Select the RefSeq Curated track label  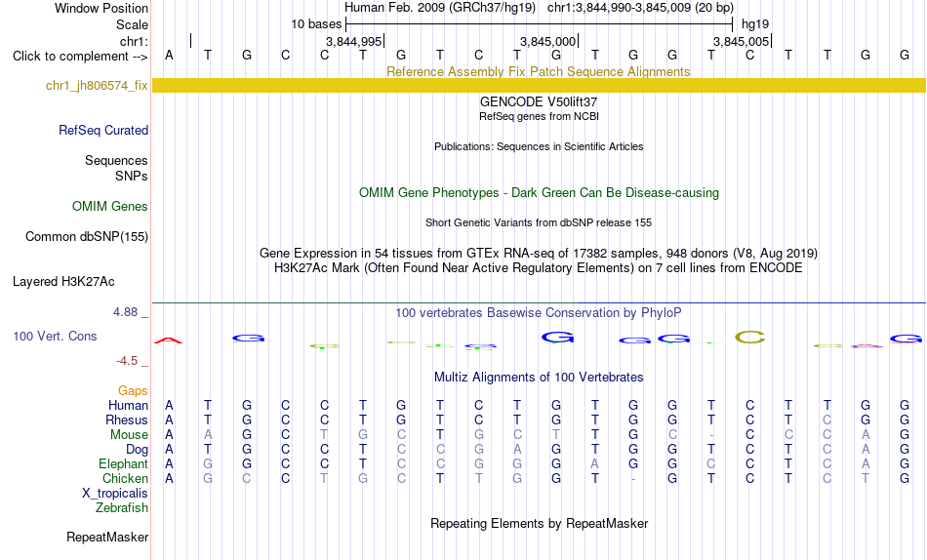pyautogui.click(x=103, y=130)
